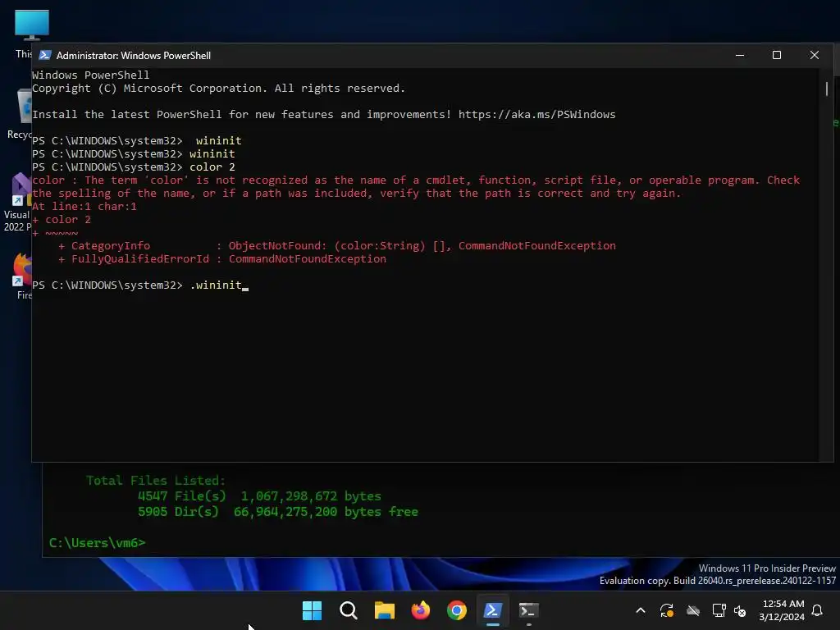Click the https://aka.ms/PSWindows URL
The image size is (840, 630).
536,115
